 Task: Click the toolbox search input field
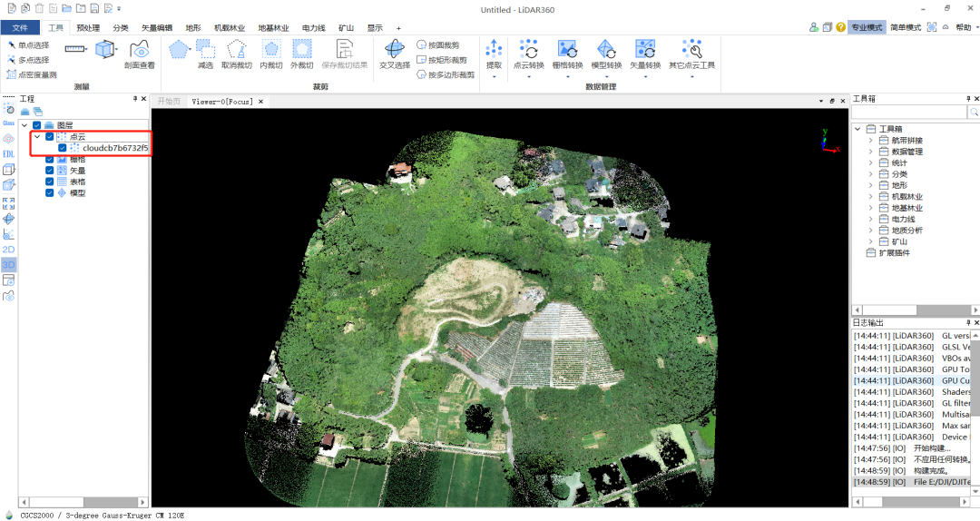pyautogui.click(x=908, y=112)
